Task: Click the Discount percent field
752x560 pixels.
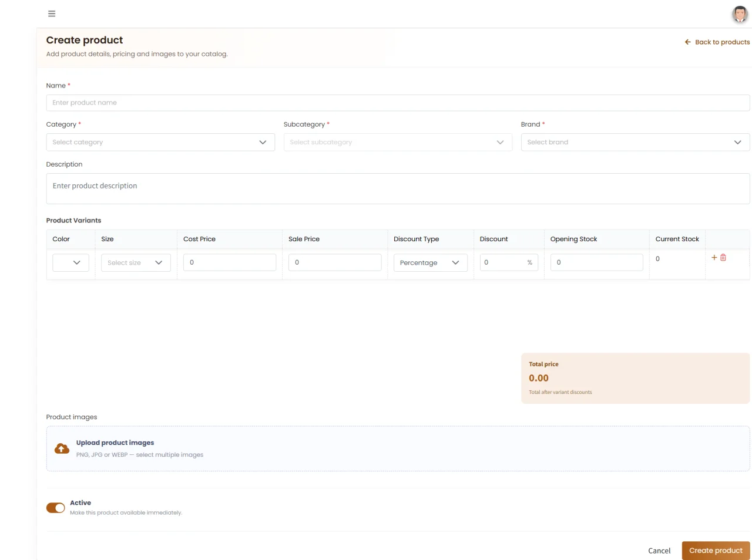Action: (x=509, y=262)
